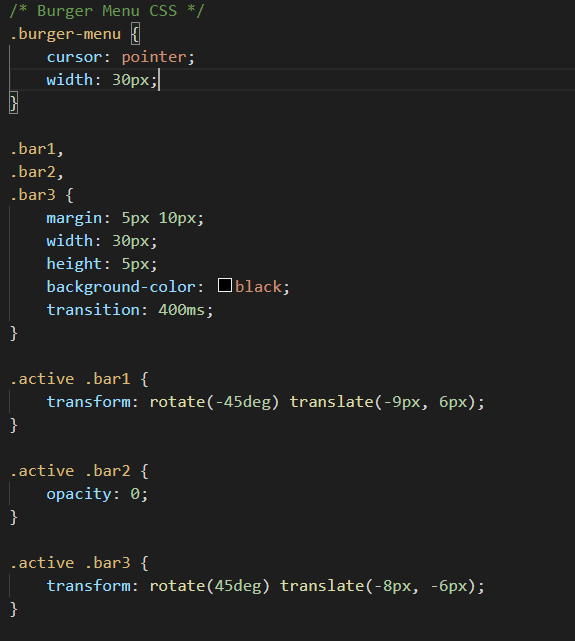Click the 'height' property name

(x=74, y=264)
